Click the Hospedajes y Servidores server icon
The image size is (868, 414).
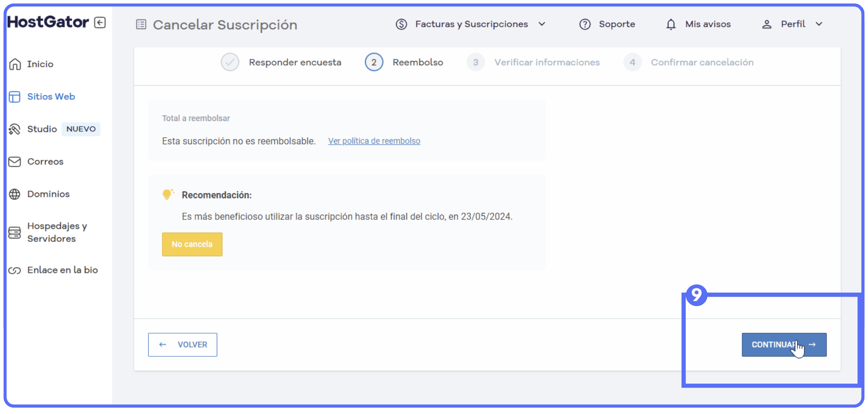(x=15, y=233)
